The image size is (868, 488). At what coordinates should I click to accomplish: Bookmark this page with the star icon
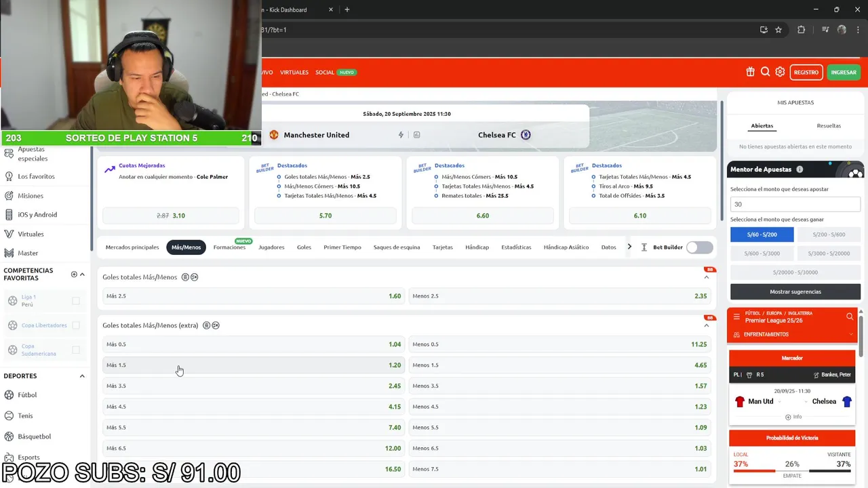(778, 30)
